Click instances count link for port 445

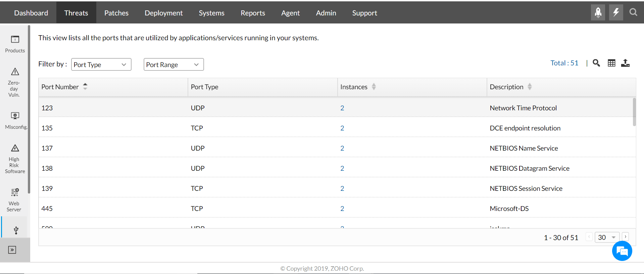(x=342, y=209)
